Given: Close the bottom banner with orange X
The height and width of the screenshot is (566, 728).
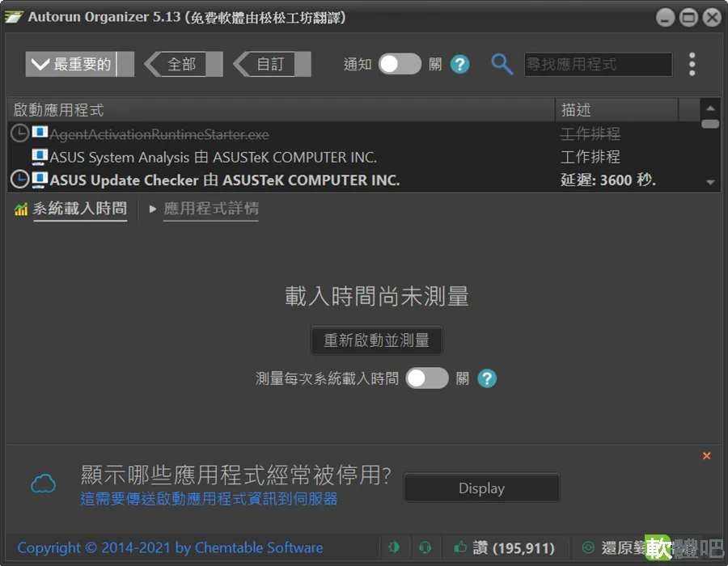Looking at the screenshot, I should pyautogui.click(x=707, y=455).
